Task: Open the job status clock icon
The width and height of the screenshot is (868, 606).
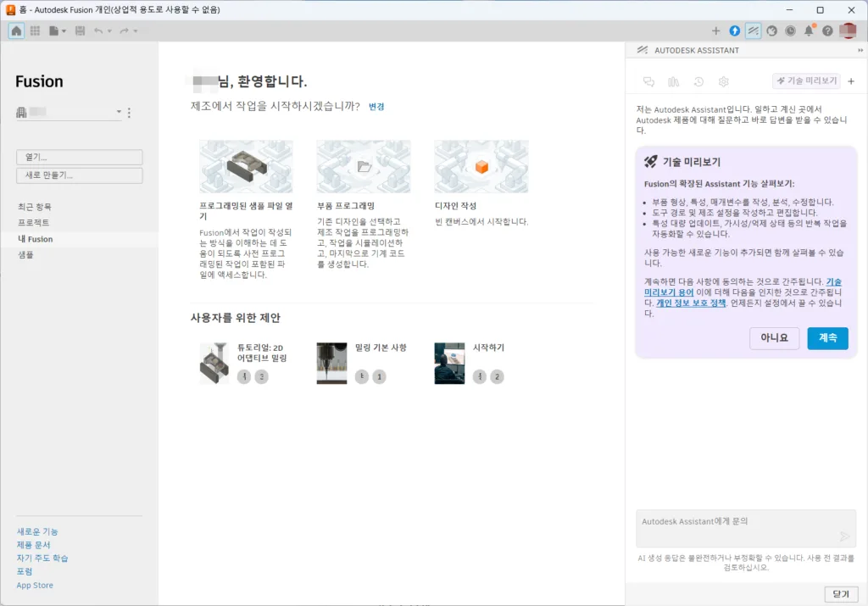Action: (791, 31)
